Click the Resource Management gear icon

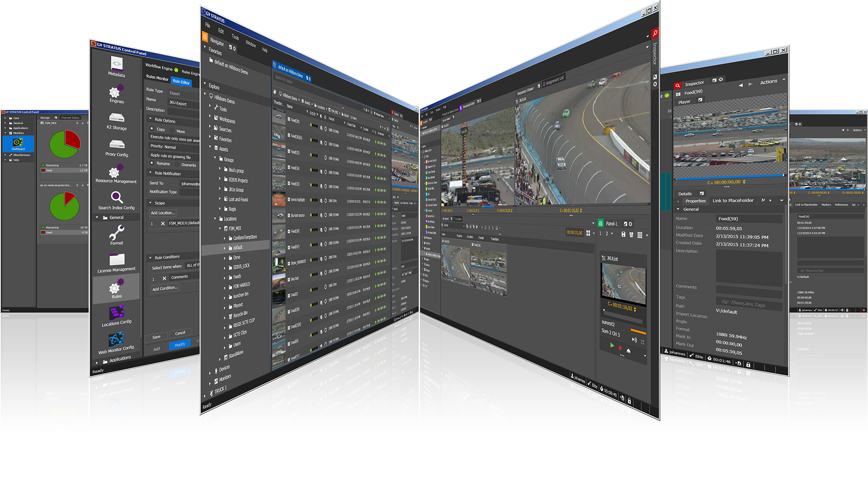click(x=114, y=172)
